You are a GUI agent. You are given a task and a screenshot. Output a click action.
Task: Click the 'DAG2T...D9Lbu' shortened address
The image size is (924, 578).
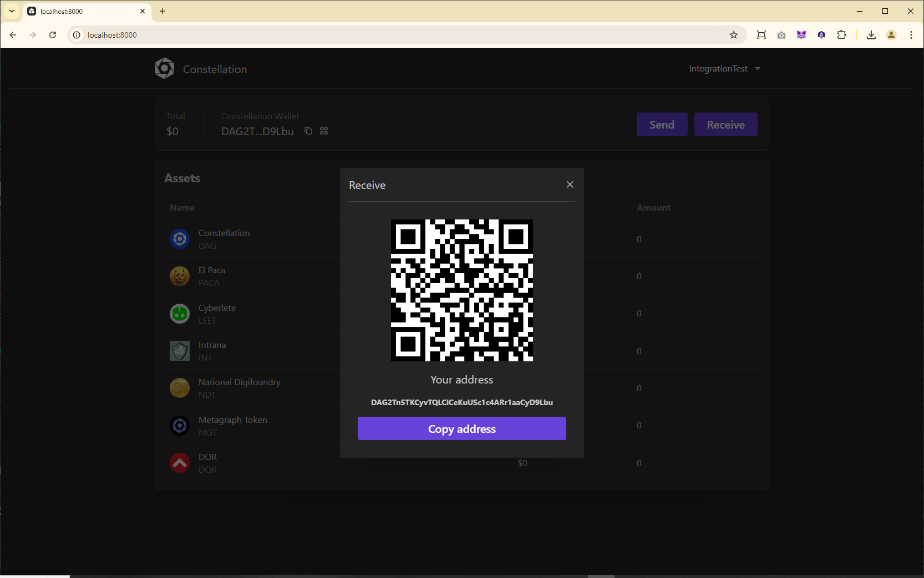pos(257,131)
